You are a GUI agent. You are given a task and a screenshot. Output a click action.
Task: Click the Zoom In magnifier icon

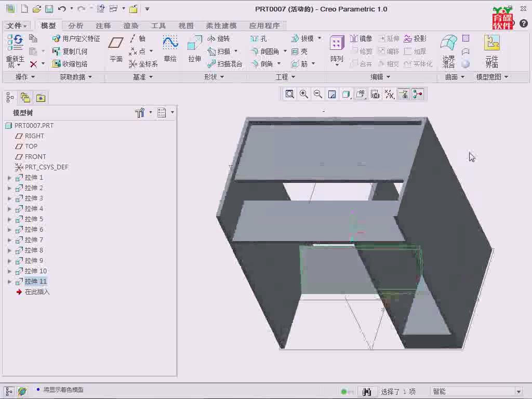(x=303, y=94)
